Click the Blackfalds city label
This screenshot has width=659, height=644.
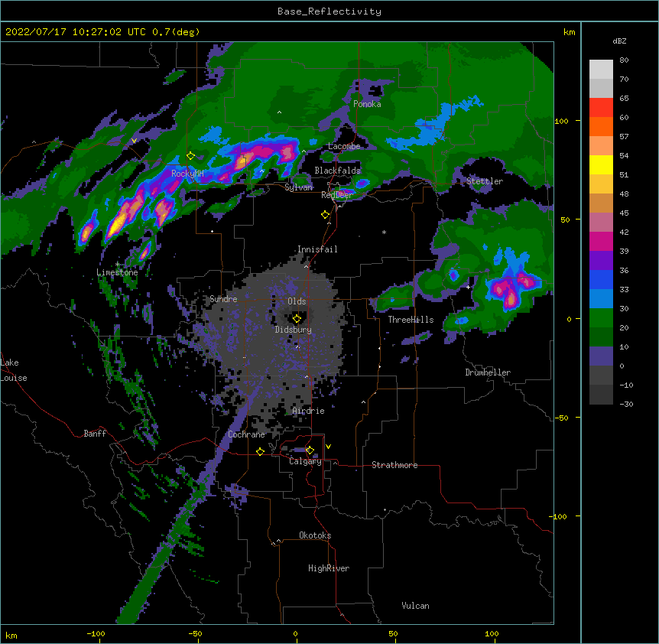point(337,171)
